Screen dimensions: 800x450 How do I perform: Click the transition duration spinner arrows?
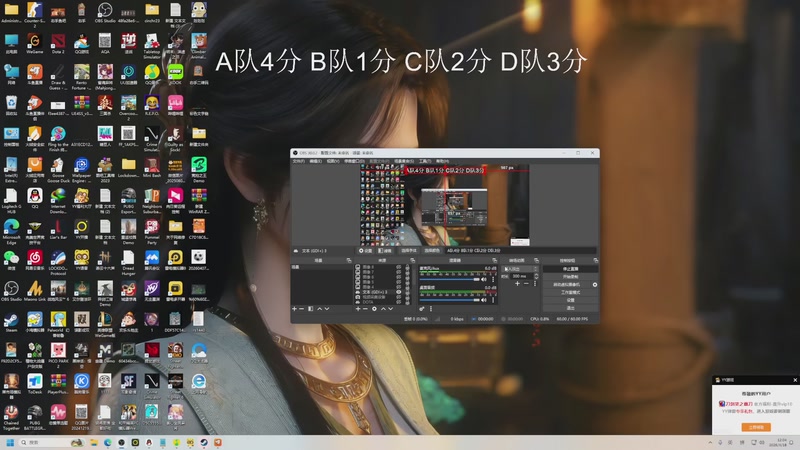tap(536, 276)
